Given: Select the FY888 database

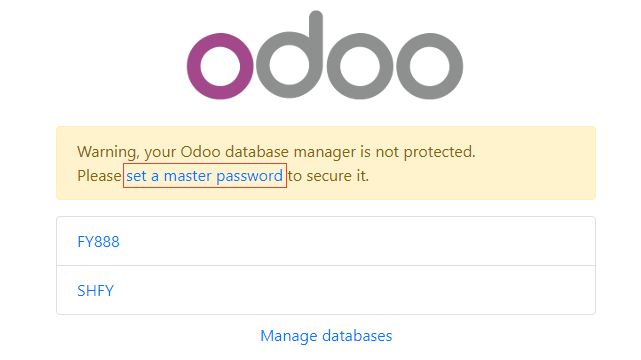Looking at the screenshot, I should (x=99, y=241).
